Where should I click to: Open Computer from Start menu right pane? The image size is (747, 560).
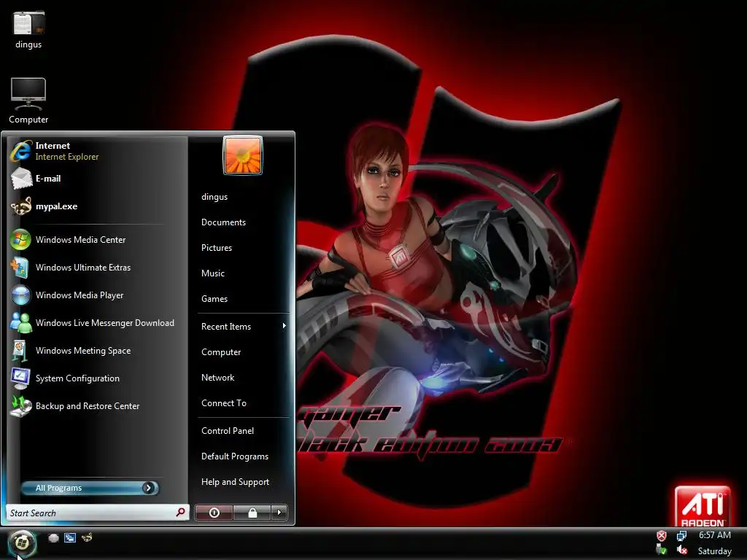pyautogui.click(x=221, y=352)
